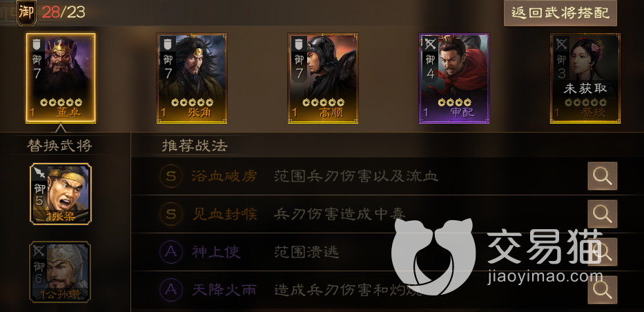
Task: Choose 公孙瓒 as replacement general
Action: click(x=60, y=272)
